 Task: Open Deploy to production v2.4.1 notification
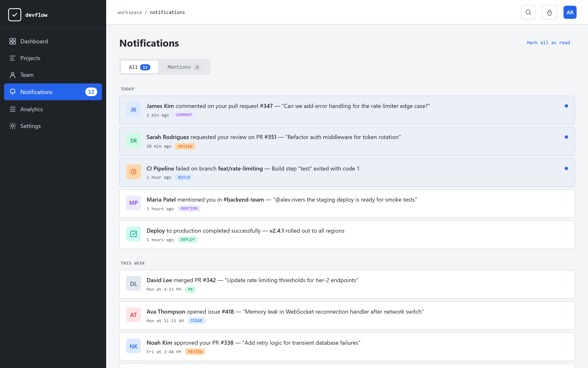[347, 235]
